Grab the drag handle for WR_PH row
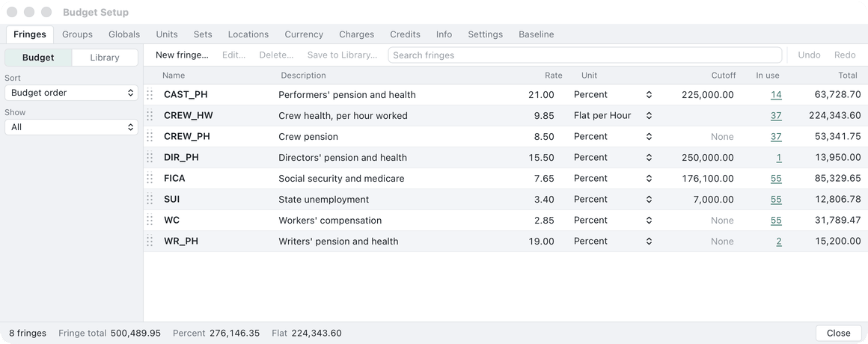Viewport: 868px width, 344px height. coord(150,241)
